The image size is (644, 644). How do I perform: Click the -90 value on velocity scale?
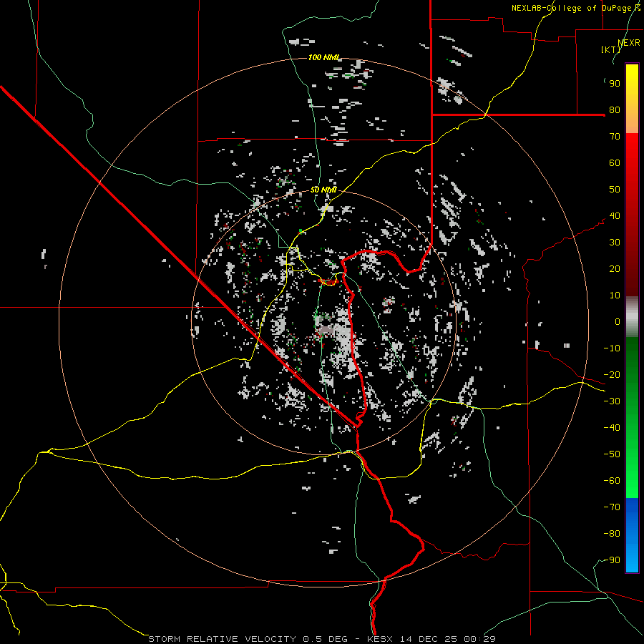(612, 560)
